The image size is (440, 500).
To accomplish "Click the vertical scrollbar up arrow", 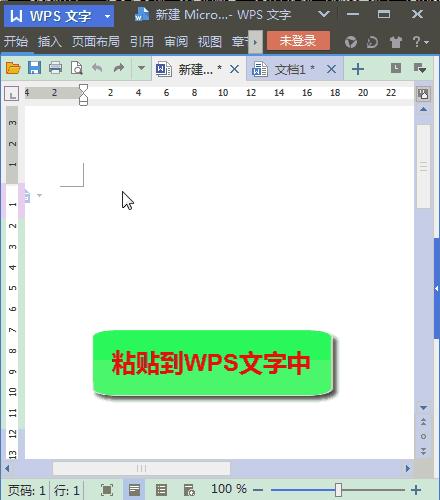I will (423, 110).
